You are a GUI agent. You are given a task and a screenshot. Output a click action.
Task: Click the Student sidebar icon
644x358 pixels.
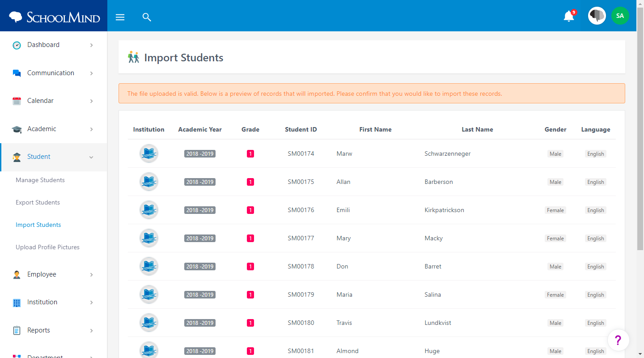(17, 157)
